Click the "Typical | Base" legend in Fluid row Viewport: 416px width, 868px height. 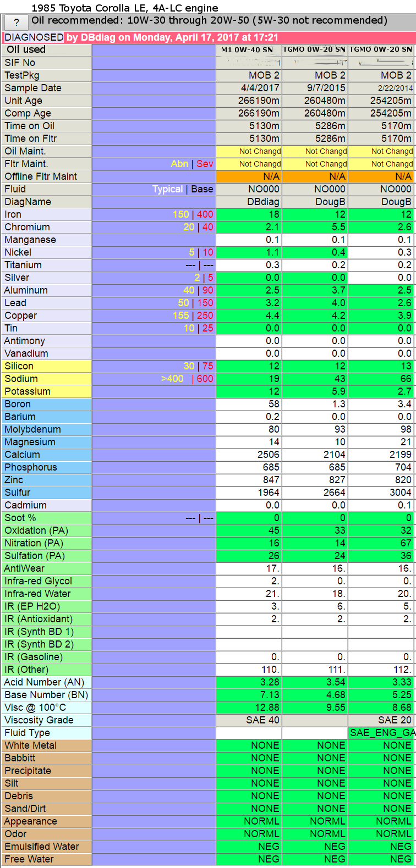coord(183,189)
